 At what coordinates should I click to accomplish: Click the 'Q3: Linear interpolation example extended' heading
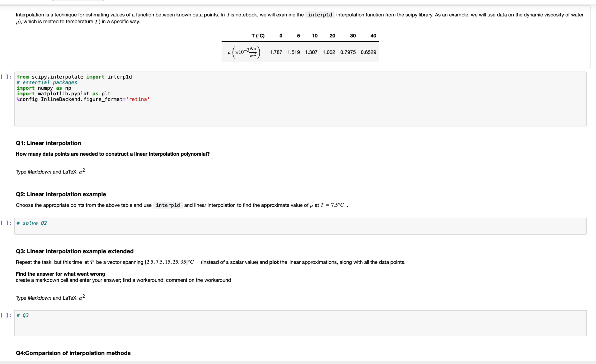(x=74, y=251)
